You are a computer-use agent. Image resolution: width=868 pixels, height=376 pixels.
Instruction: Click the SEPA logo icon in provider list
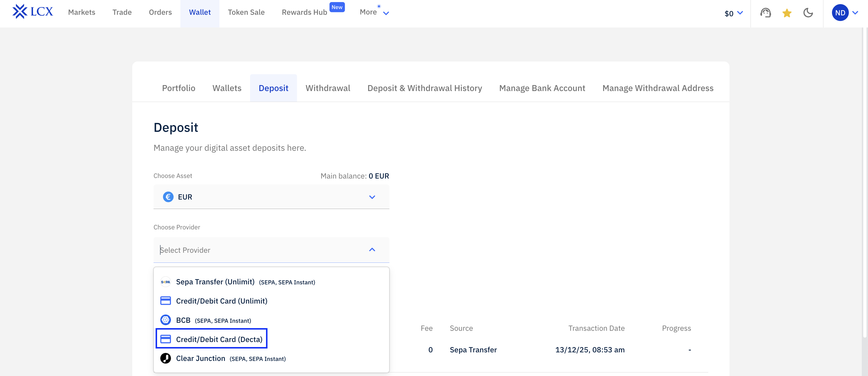[x=165, y=282]
